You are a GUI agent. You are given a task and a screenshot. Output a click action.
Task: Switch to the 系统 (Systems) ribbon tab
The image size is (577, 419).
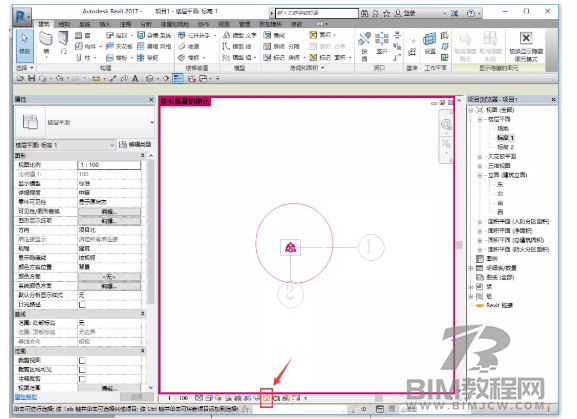click(85, 24)
